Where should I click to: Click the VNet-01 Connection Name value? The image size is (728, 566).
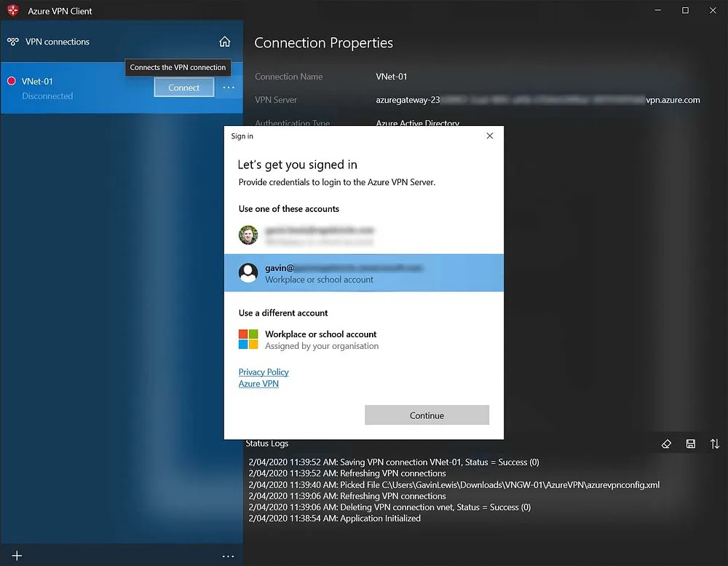point(392,76)
